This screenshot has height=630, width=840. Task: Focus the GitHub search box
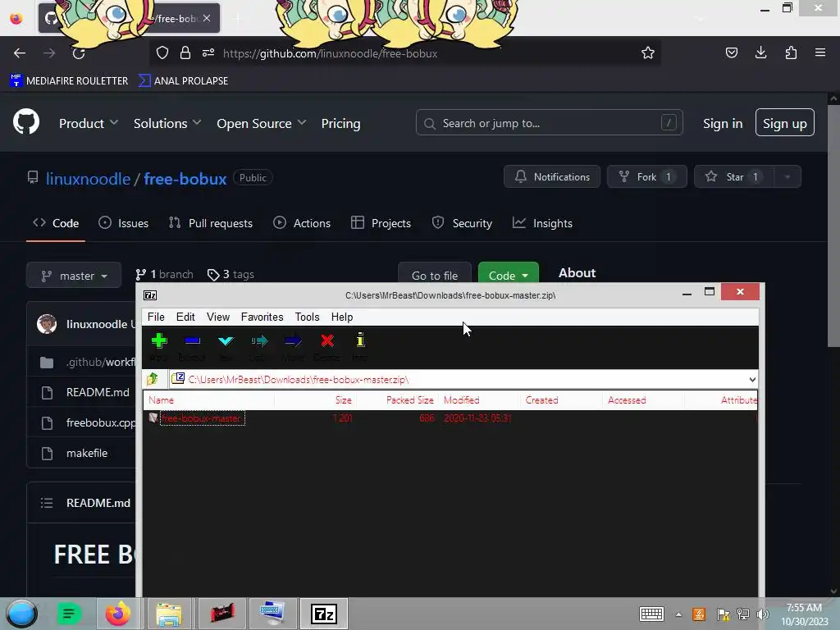549,123
